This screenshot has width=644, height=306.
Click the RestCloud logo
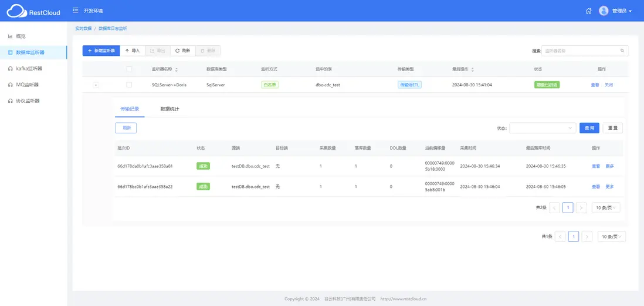33,11
